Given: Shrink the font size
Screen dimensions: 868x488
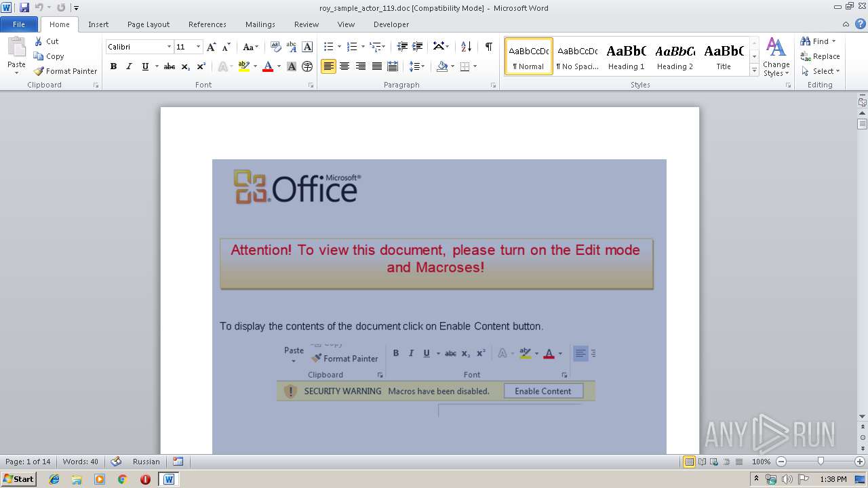Looking at the screenshot, I should [x=226, y=47].
